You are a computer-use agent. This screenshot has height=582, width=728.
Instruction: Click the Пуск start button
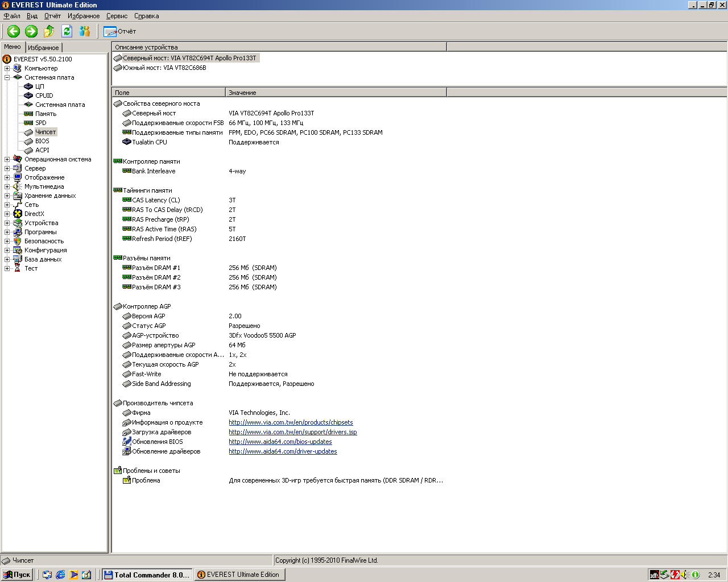(17, 575)
